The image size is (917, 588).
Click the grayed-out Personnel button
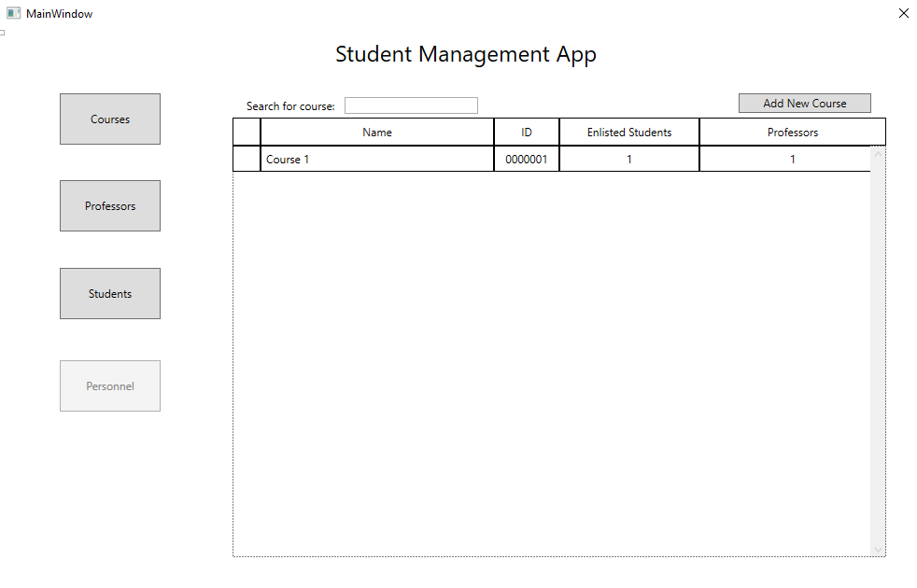pyautogui.click(x=110, y=385)
